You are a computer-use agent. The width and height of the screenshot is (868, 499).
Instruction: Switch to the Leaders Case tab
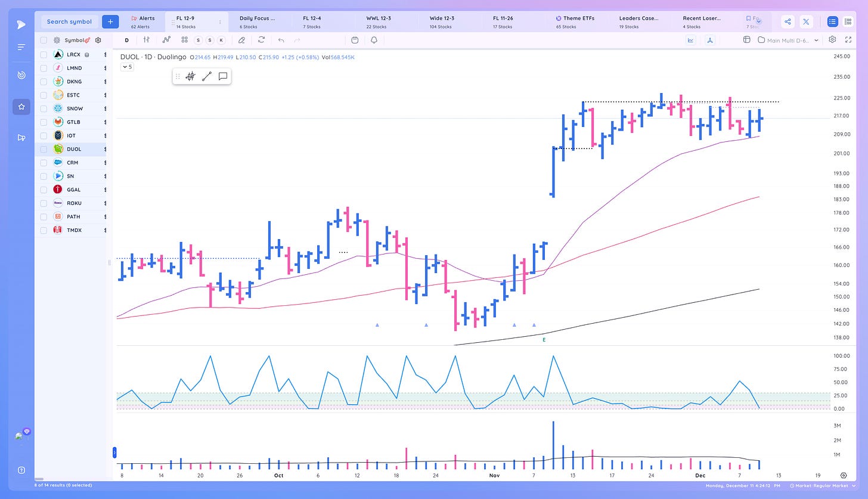point(638,22)
